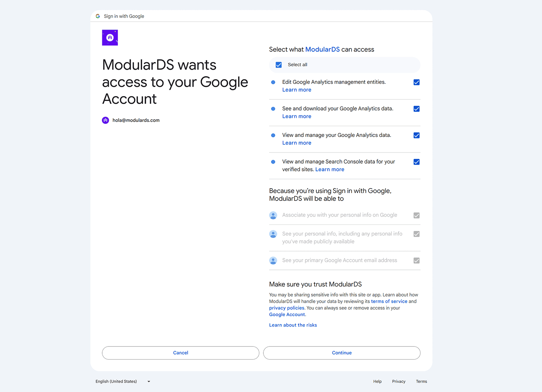
Task: Click the ModularDS link in the access heading
Action: tap(322, 49)
